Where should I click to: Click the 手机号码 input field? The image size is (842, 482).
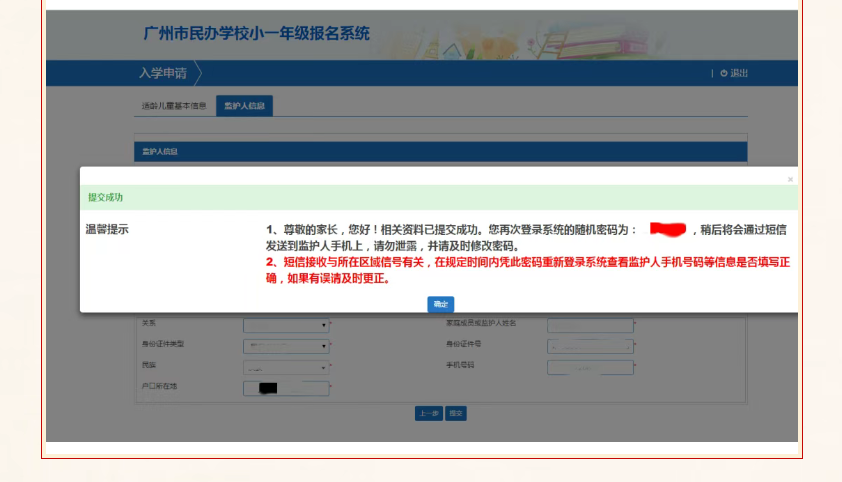590,368
